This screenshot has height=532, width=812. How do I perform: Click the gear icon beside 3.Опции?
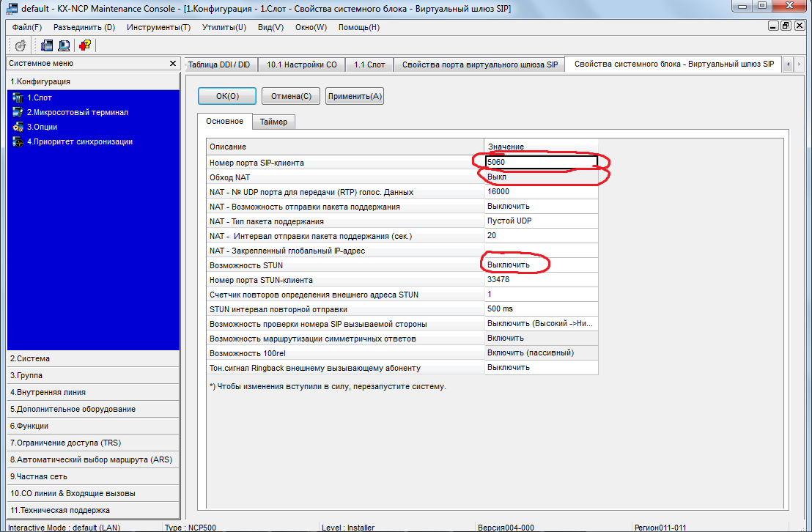[19, 127]
